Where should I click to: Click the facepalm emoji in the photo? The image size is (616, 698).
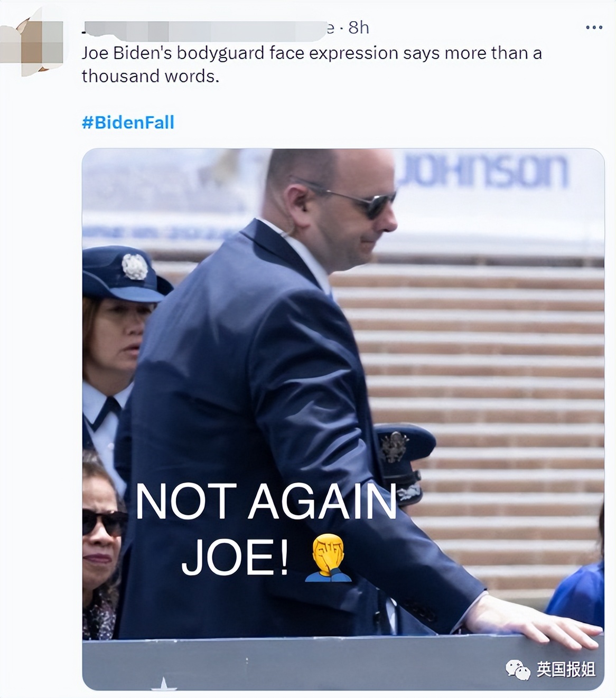329,558
